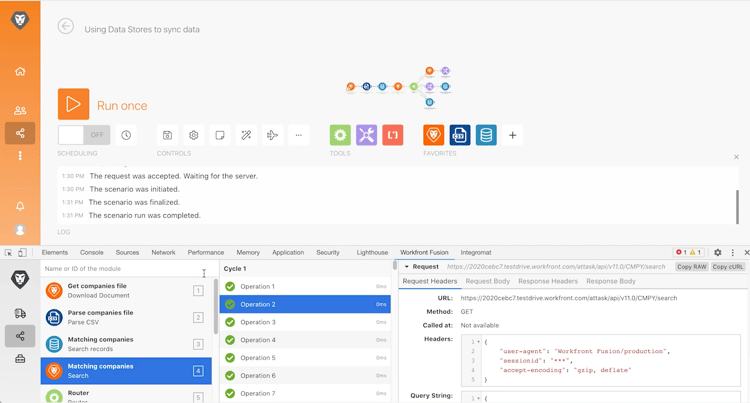Viewport: 750px width, 403px height.
Task: Open the more controls ellipsis
Action: (298, 135)
